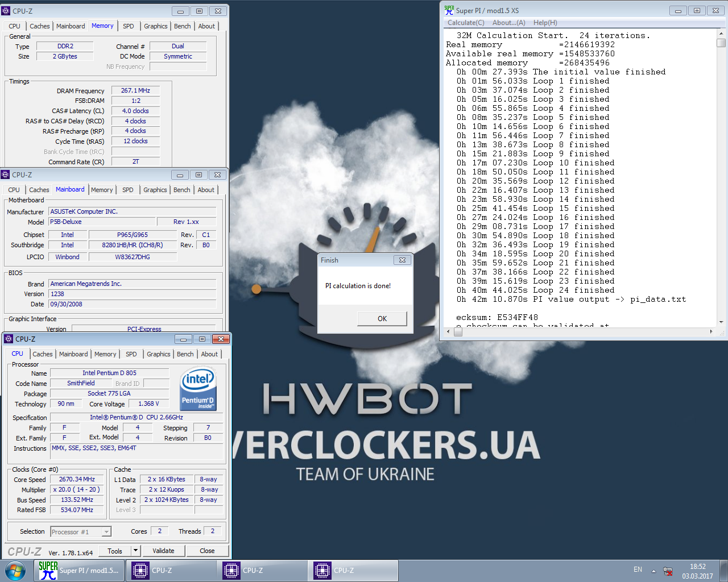
Task: Open the Processor #1 selection dropdown
Action: tap(106, 532)
